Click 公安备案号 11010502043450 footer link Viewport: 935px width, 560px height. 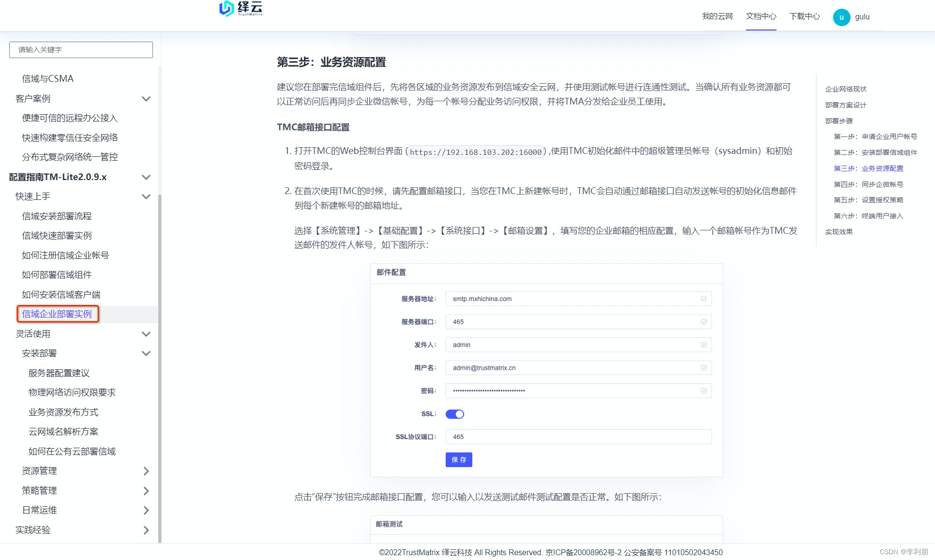(673, 552)
